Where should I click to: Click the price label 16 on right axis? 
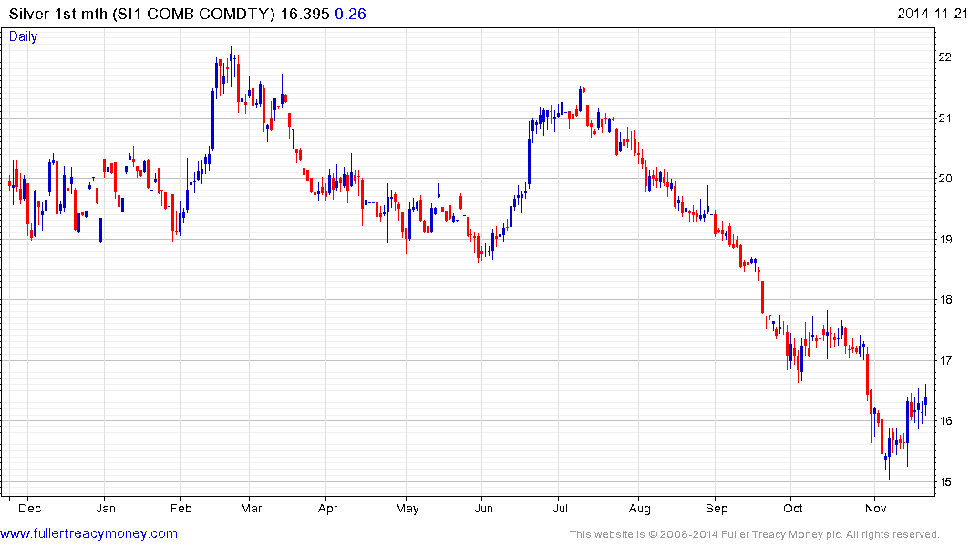pos(945,421)
